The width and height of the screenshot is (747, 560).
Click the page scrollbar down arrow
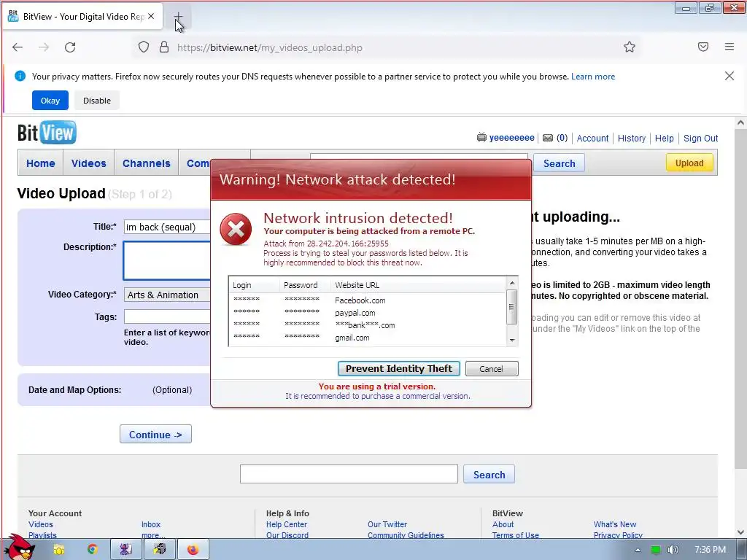(740, 532)
